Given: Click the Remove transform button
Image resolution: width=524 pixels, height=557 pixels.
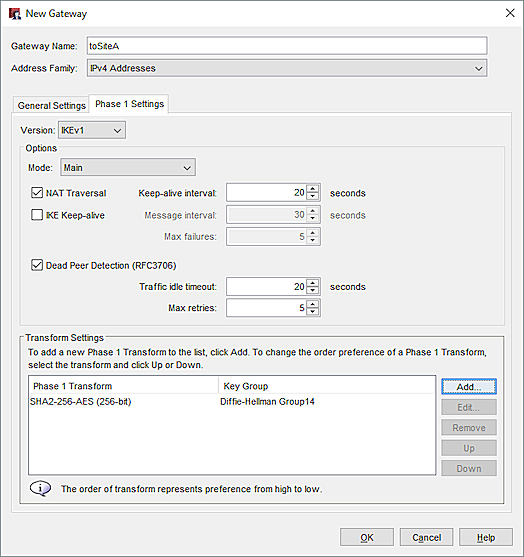Looking at the screenshot, I should click(x=469, y=428).
